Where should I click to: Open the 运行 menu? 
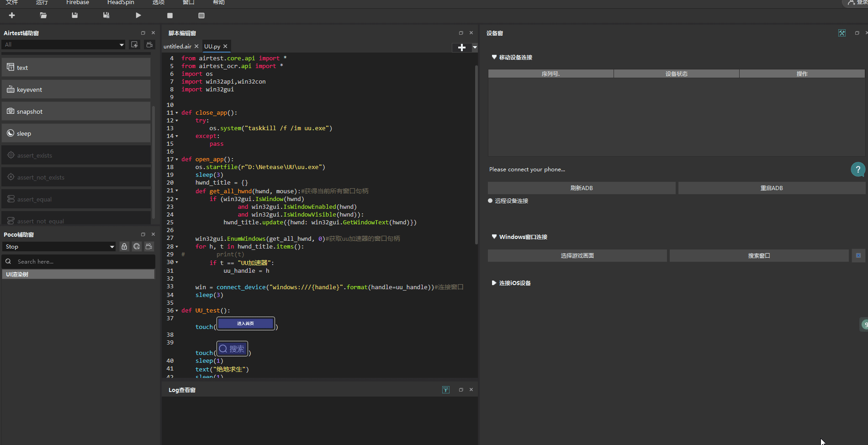(x=42, y=2)
